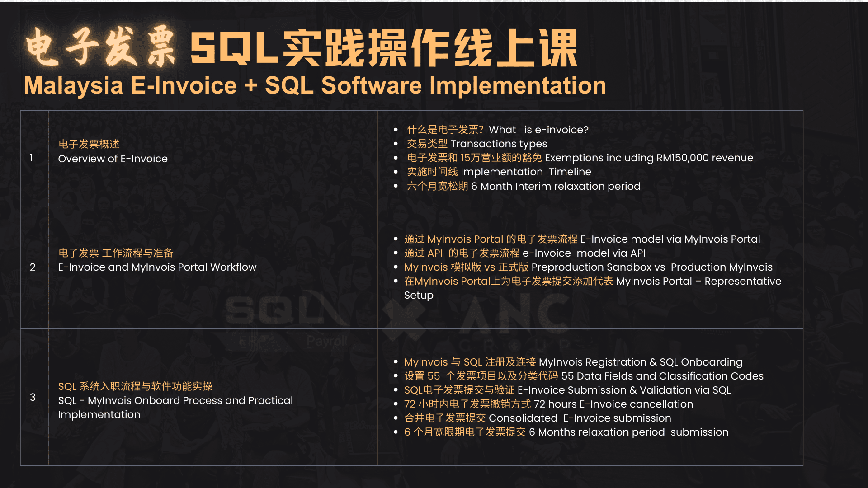Click the subtitle 'Malaysia E-Invoice + SQL Software Implementation'
Image resolution: width=868 pixels, height=488 pixels.
pyautogui.click(x=315, y=85)
